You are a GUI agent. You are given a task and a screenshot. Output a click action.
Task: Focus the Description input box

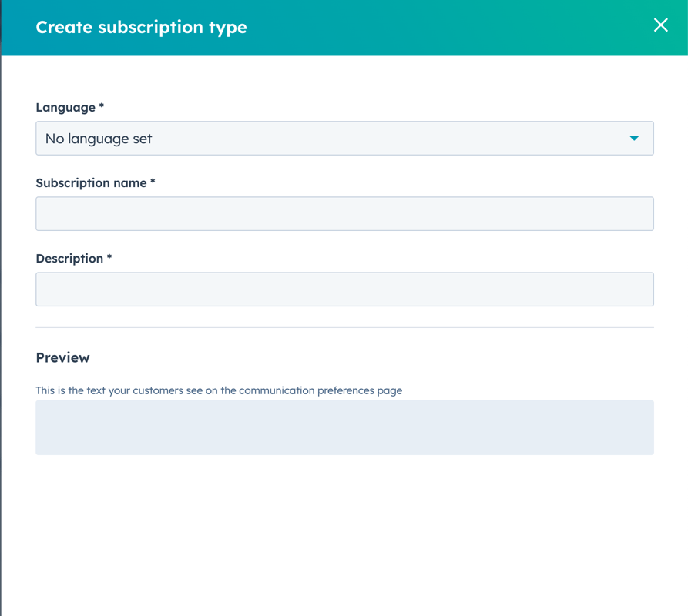coord(344,289)
